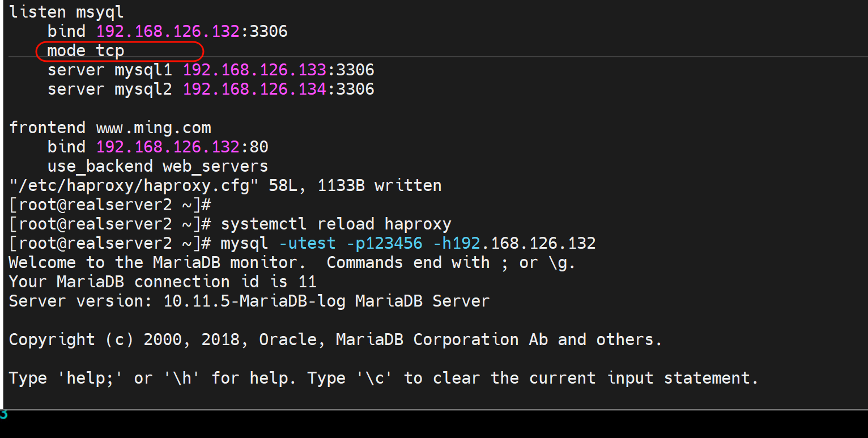868x438 pixels.
Task: Click the bind IP address before port 3306
Action: (x=168, y=31)
